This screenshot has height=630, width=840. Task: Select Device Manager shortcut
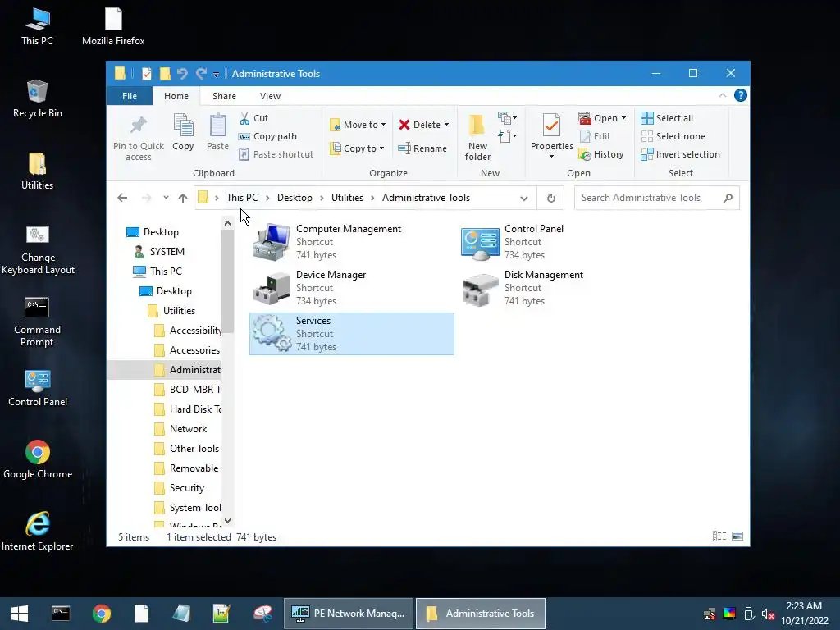tap(352, 288)
